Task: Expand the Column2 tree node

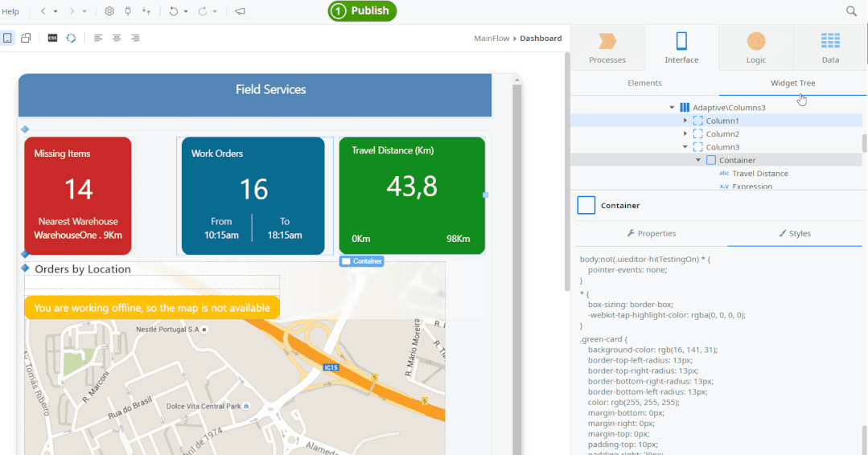Action: click(x=685, y=133)
